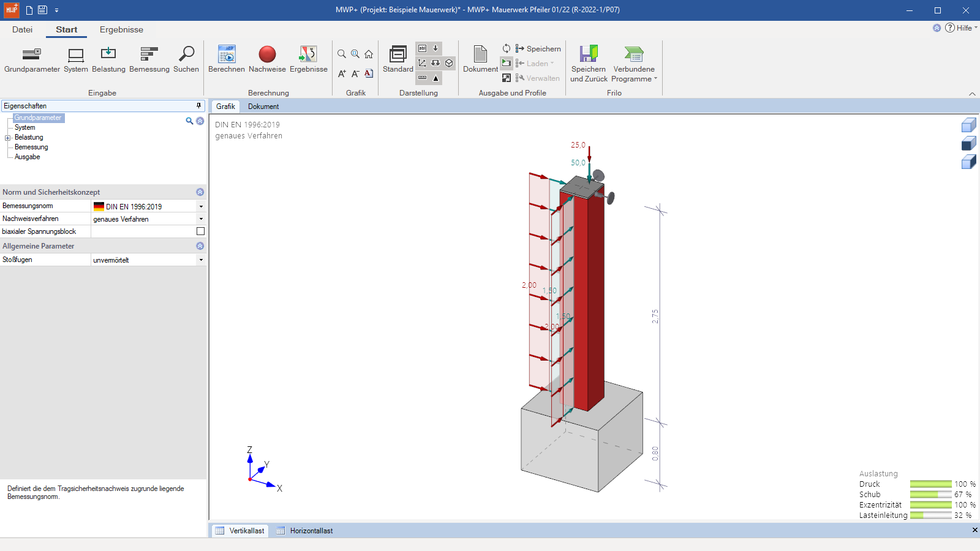Image resolution: width=980 pixels, height=551 pixels.
Task: Select the top 3D view cube
Action: tap(968, 125)
